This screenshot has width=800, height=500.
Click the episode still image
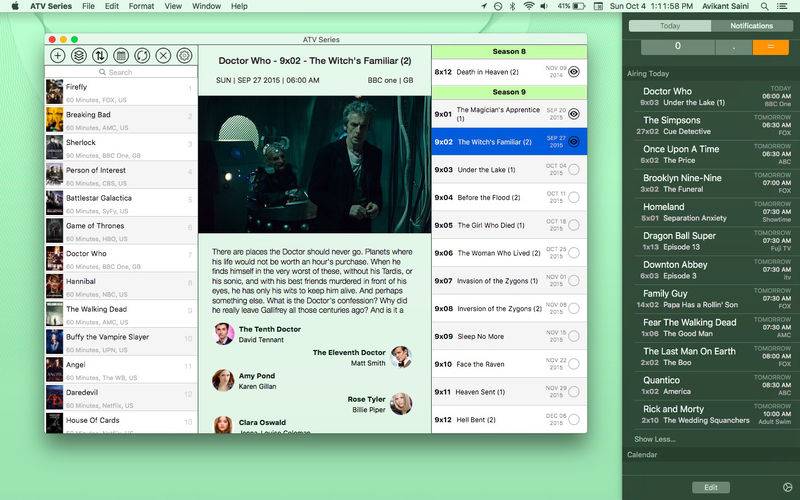point(314,164)
